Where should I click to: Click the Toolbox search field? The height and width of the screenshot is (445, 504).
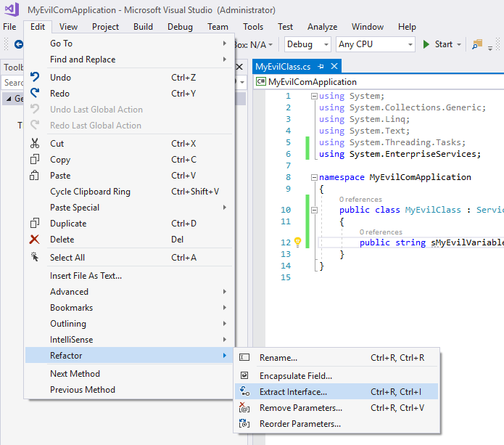[x=12, y=83]
